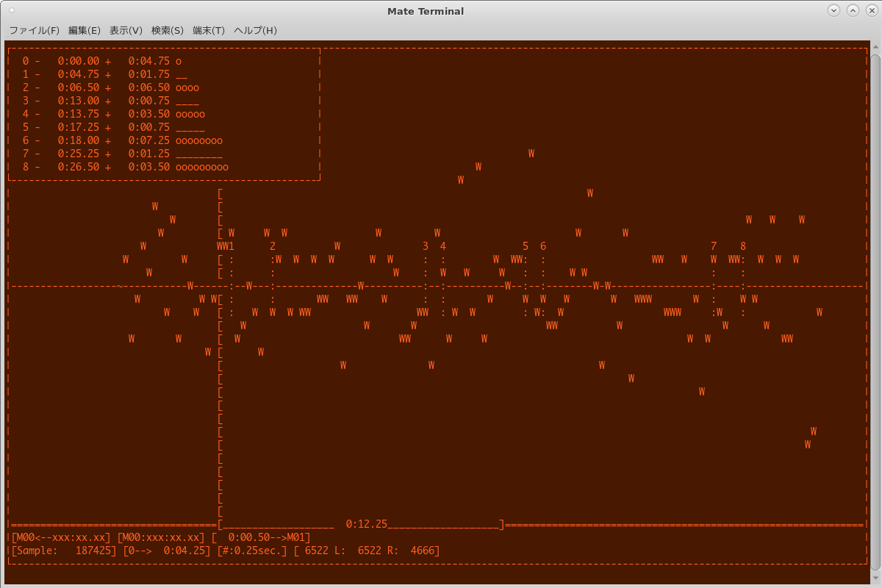Click the 0:12.25 position label
The width and height of the screenshot is (882, 588).
(x=366, y=524)
